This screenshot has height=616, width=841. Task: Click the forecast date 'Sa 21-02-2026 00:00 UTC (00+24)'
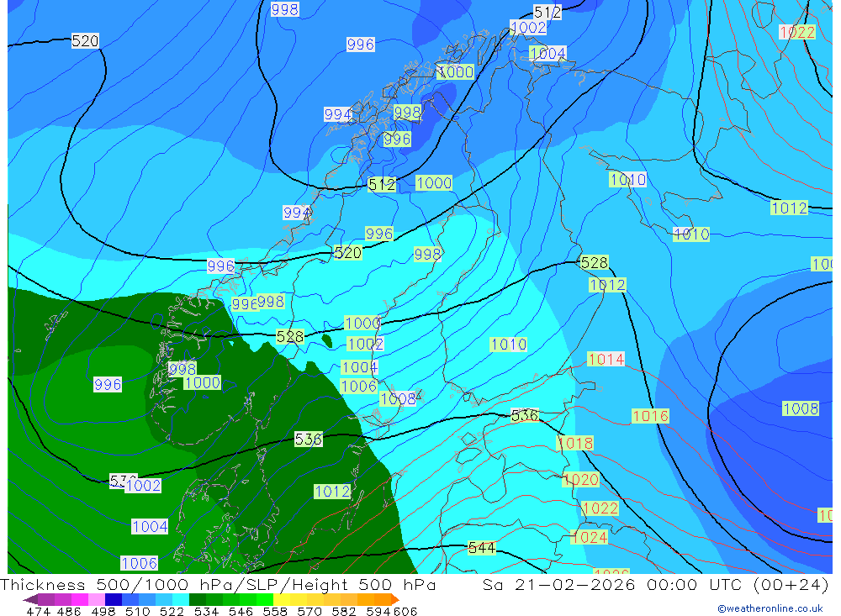click(x=655, y=584)
